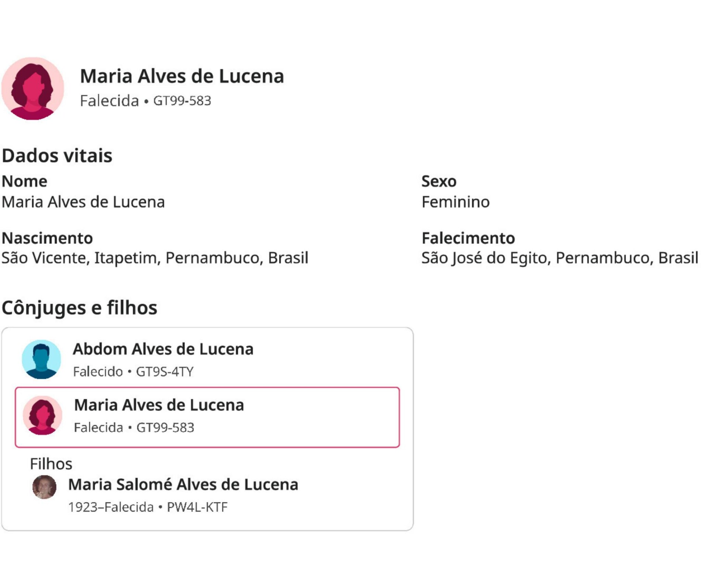
Task: Click the child ID PW4L-KTF
Action: click(197, 507)
